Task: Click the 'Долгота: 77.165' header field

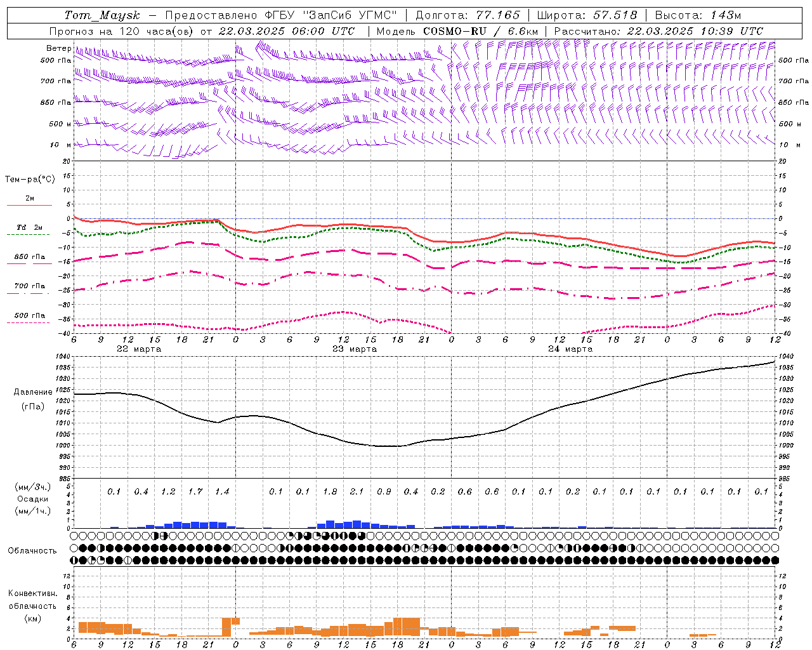Action: click(468, 15)
